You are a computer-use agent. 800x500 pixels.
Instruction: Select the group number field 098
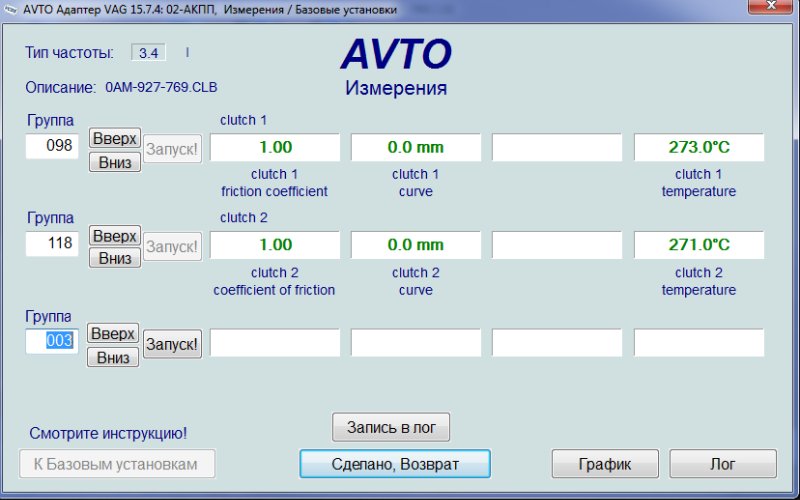pyautogui.click(x=52, y=146)
